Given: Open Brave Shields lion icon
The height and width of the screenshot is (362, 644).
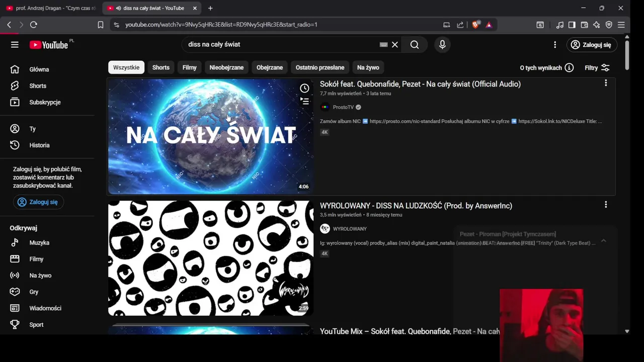Looking at the screenshot, I should (475, 25).
